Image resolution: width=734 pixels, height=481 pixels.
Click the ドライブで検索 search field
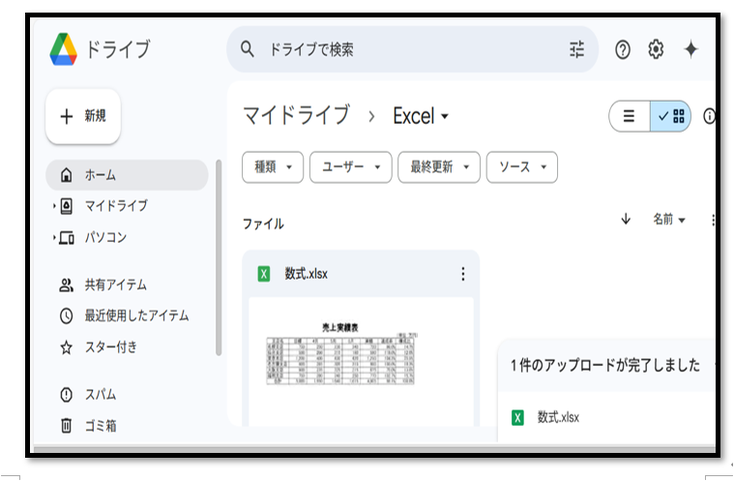pos(412,49)
